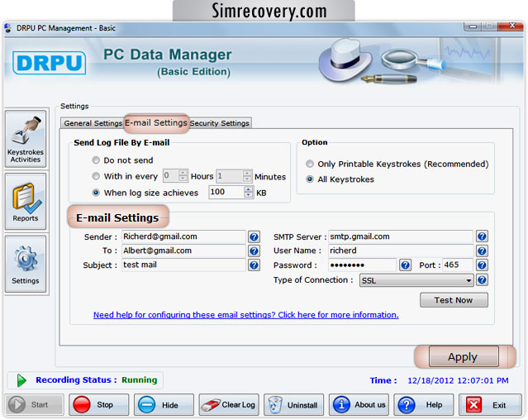Click the Test Now button
528x420 pixels.
coord(454,300)
